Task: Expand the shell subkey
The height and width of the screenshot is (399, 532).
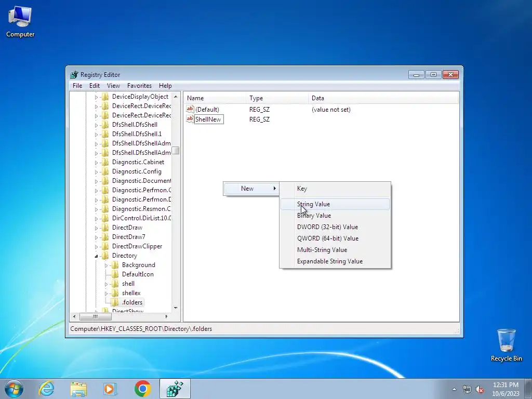Action: 106,284
